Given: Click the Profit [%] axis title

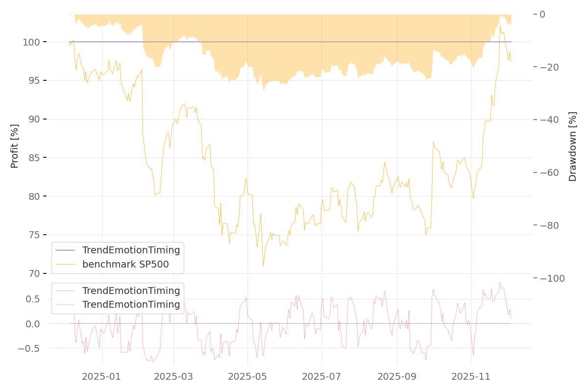Looking at the screenshot, I should (x=15, y=146).
